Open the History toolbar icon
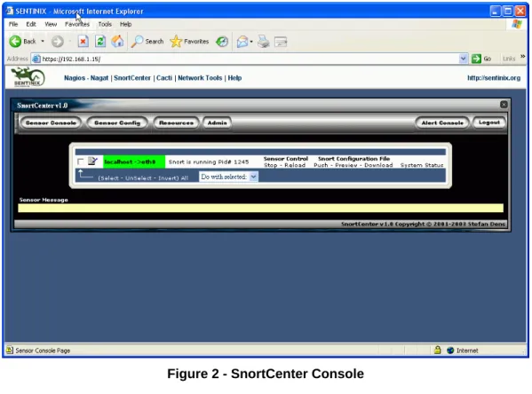This screenshot has height=394, width=532. coord(222,42)
